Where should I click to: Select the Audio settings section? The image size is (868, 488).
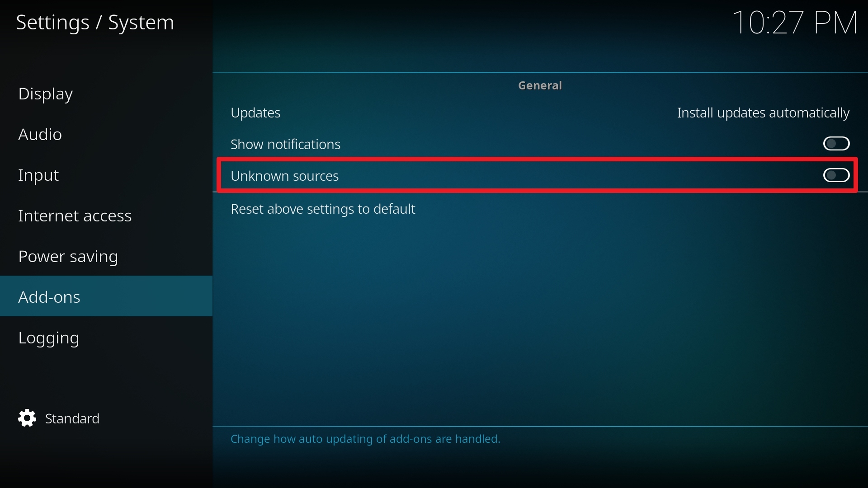click(x=40, y=134)
